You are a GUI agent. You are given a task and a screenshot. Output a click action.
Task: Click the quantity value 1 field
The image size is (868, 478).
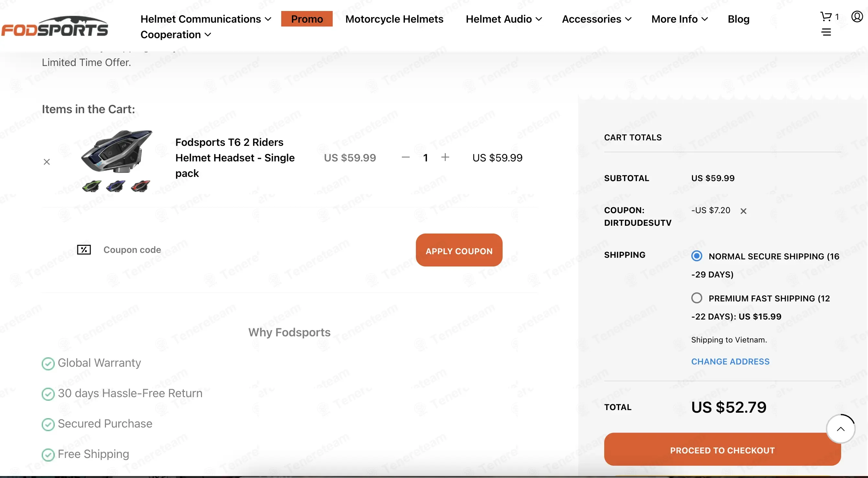426,158
